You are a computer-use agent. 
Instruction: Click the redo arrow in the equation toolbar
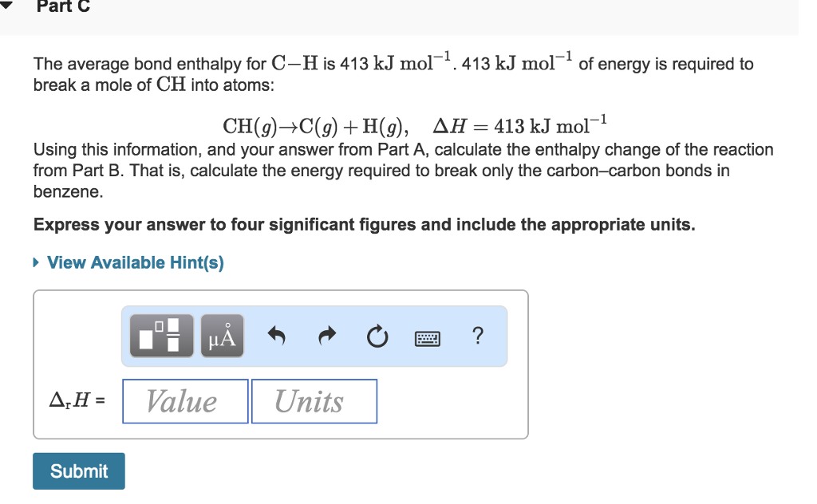[x=326, y=336]
